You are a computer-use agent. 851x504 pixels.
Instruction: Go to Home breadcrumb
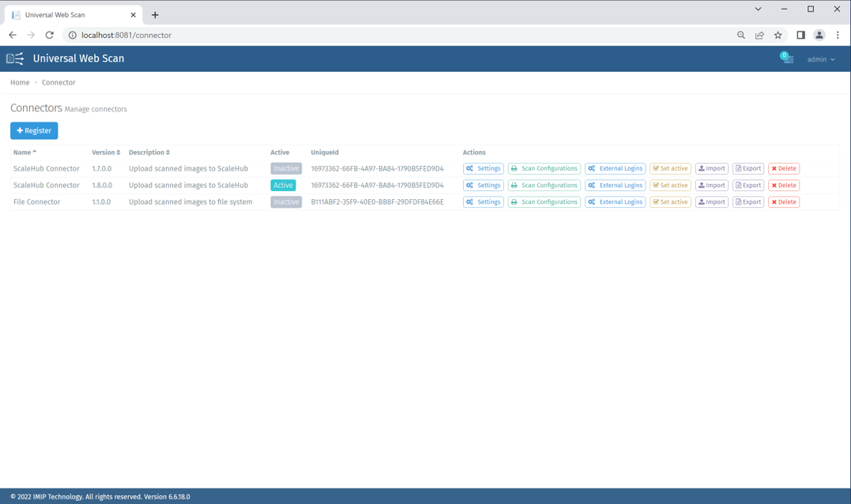pos(20,82)
